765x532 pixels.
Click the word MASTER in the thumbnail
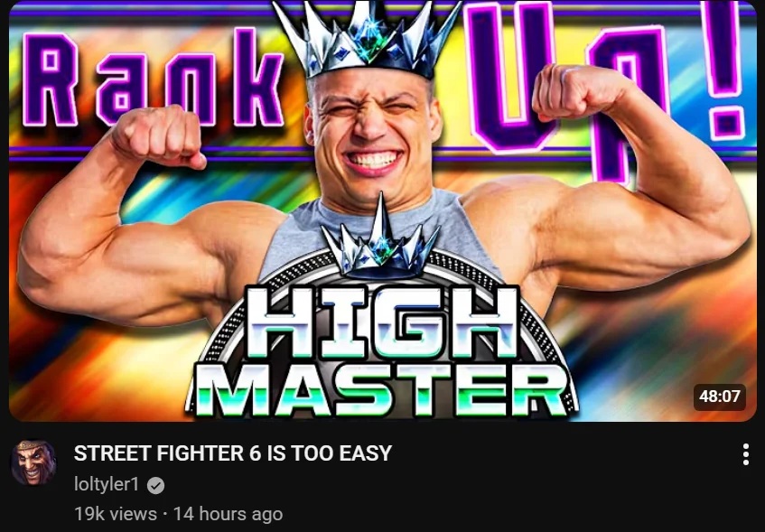click(382, 388)
